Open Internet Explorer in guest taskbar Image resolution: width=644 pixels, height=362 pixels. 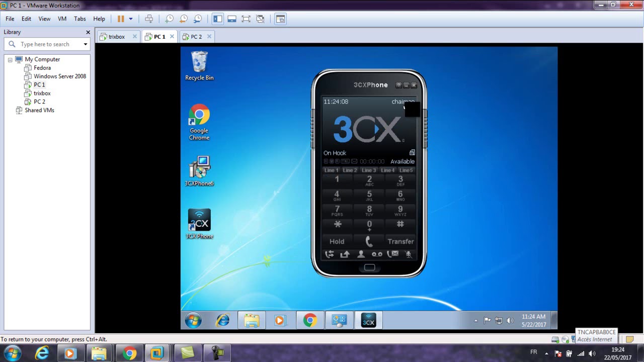click(x=223, y=320)
